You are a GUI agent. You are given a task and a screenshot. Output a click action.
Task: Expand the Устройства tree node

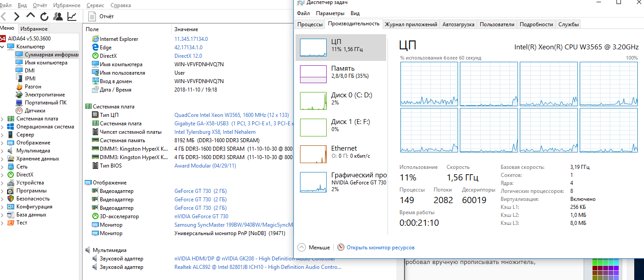[x=3, y=183]
